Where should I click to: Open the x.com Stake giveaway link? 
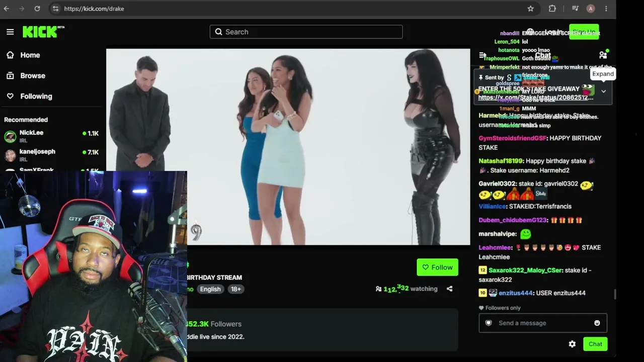coord(536,98)
